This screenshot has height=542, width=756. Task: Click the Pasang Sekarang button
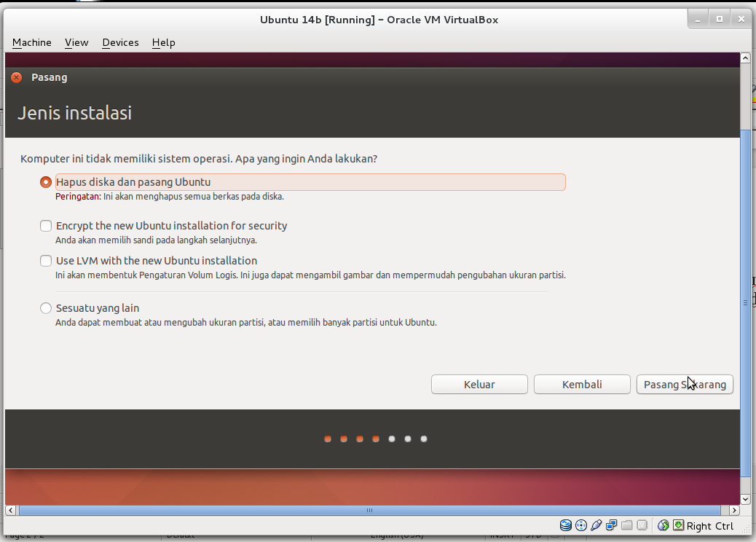coord(684,384)
